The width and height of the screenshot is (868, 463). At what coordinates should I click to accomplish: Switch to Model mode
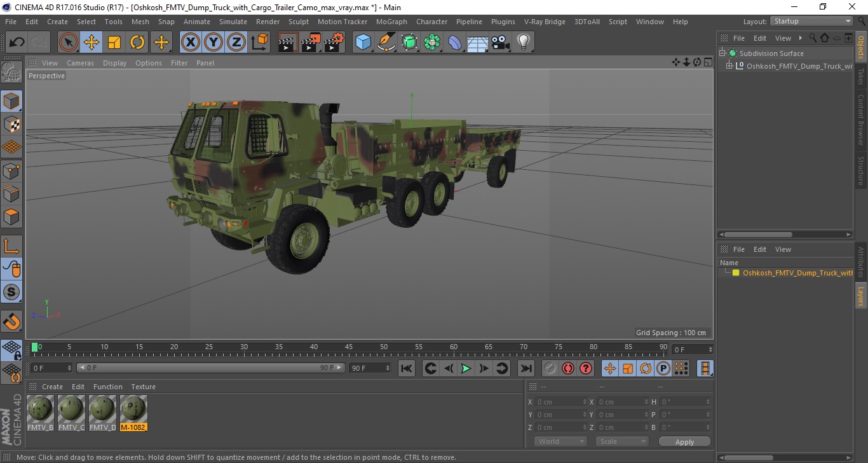[x=11, y=101]
